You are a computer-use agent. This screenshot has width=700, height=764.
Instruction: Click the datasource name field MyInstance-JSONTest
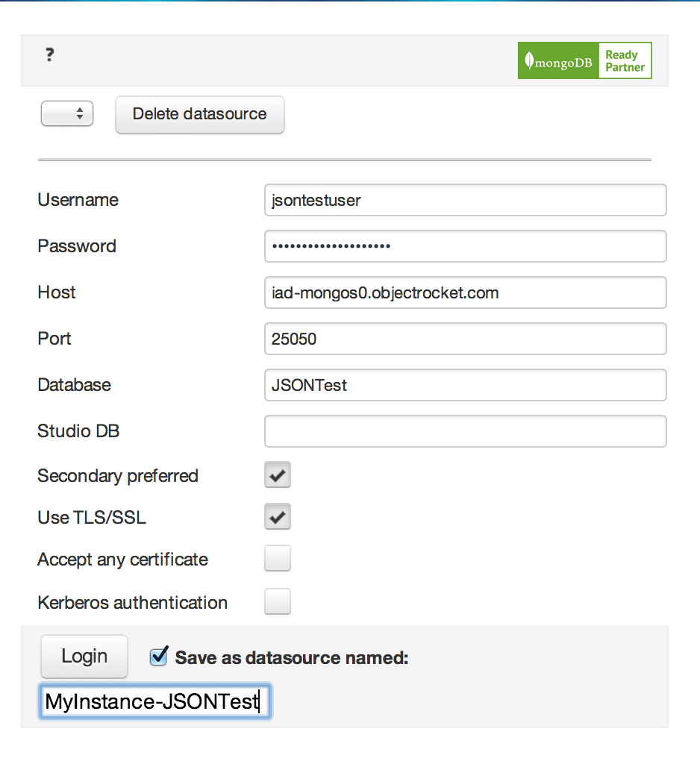click(154, 701)
